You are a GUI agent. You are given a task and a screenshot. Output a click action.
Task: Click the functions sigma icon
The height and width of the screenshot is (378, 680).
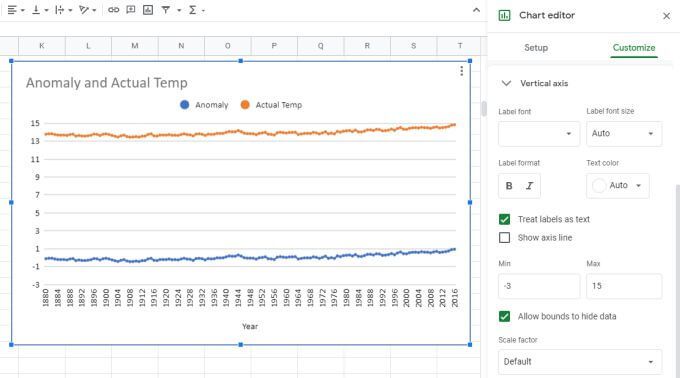coord(193,10)
